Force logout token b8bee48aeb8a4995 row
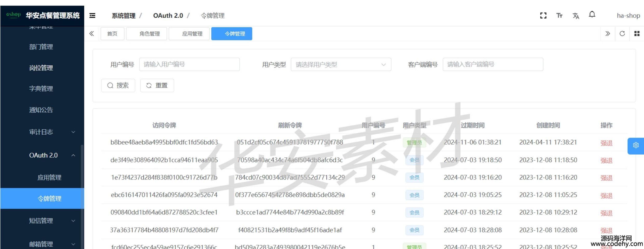The height and width of the screenshot is (249, 644). 606,143
